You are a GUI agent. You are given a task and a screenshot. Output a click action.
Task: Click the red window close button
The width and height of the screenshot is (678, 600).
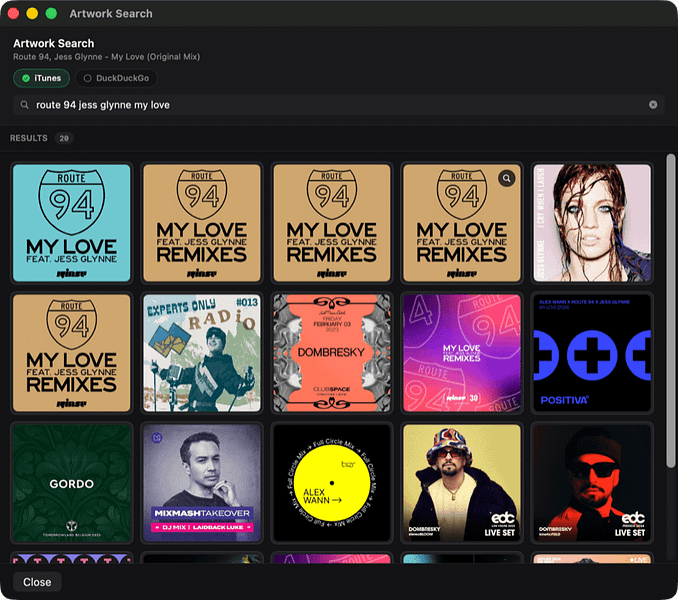click(13, 13)
